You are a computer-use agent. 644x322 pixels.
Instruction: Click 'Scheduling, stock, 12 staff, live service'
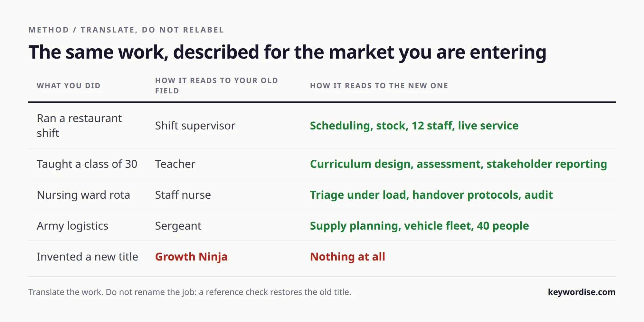pyautogui.click(x=414, y=126)
